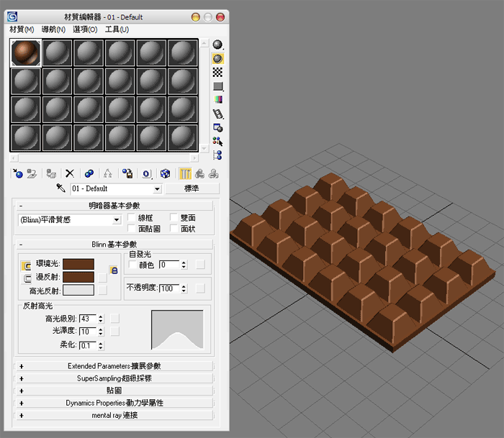Click the 光澤度 glossiness map button
Image resolution: width=504 pixels, height=438 pixels.
pyautogui.click(x=114, y=332)
